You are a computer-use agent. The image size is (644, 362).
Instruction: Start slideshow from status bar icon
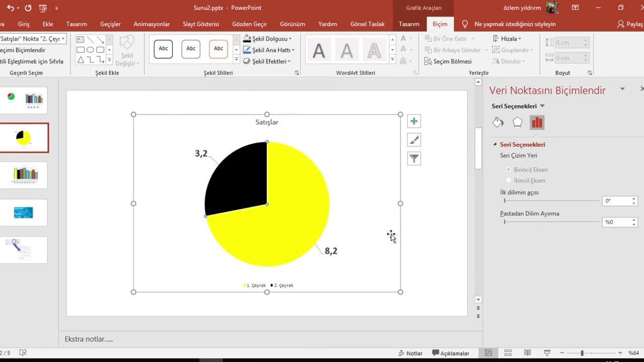[x=547, y=353]
